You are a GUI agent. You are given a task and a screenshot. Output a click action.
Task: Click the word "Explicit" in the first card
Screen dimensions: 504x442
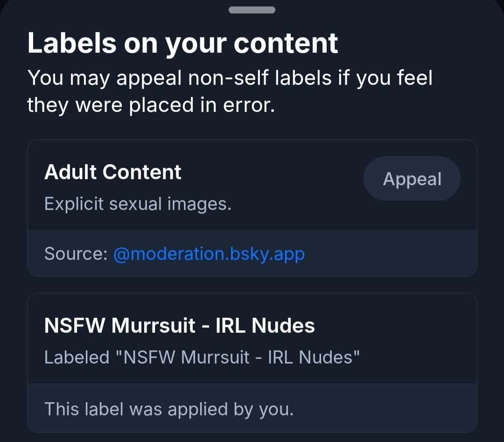(74, 204)
